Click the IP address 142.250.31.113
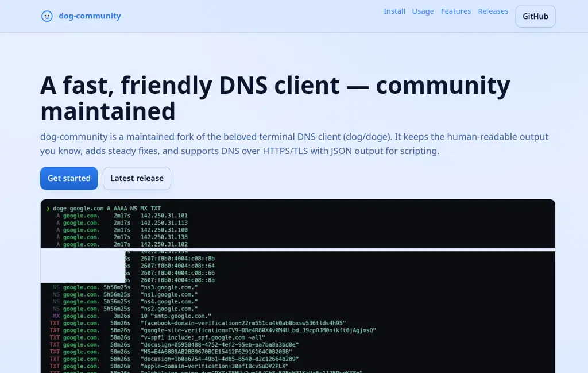588x373 pixels. [164, 222]
